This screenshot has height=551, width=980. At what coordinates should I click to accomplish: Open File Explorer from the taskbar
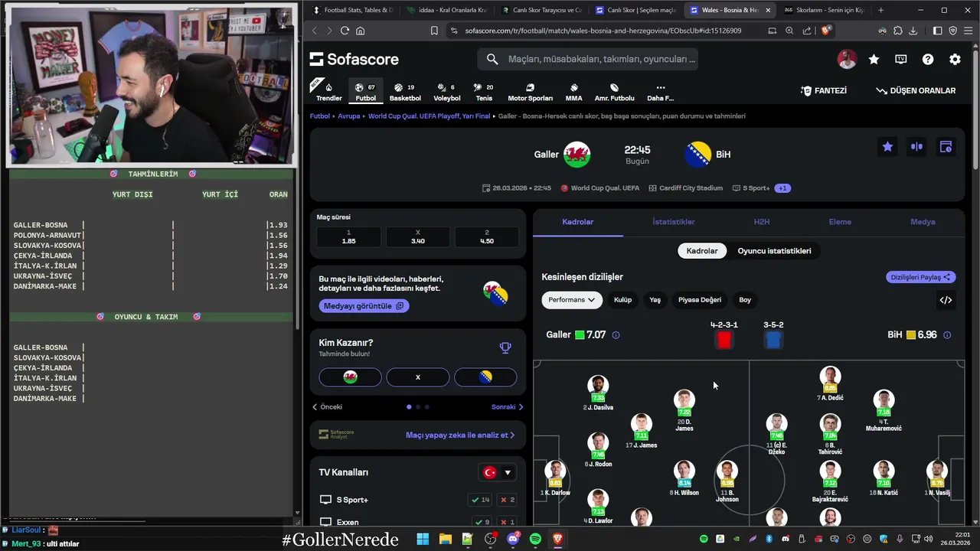(445, 540)
